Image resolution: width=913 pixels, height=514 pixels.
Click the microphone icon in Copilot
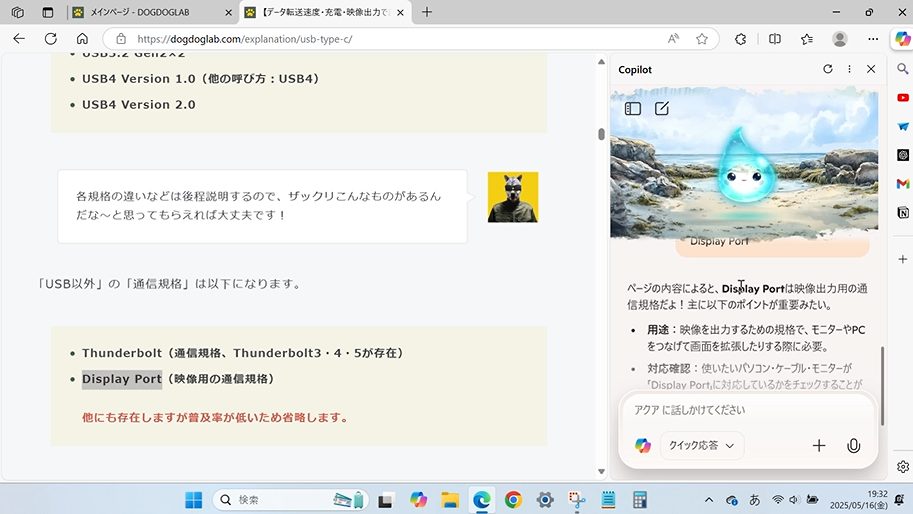853,446
